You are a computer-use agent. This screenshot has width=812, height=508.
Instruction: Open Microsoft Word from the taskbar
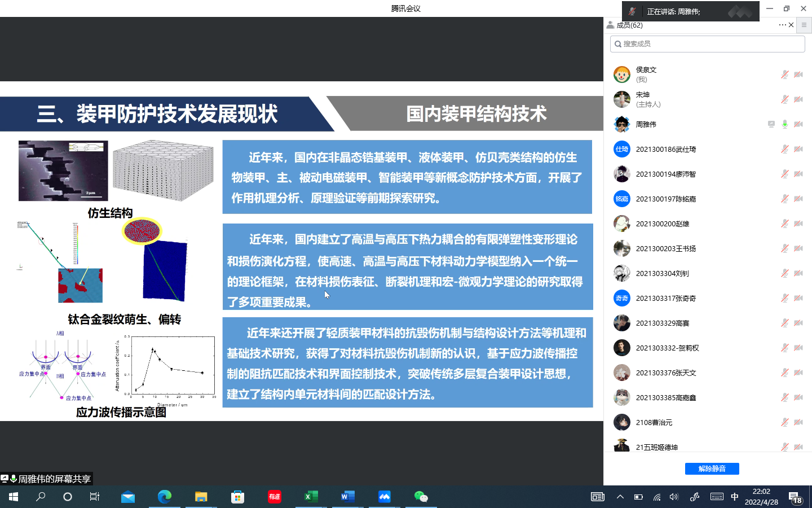tap(348, 497)
